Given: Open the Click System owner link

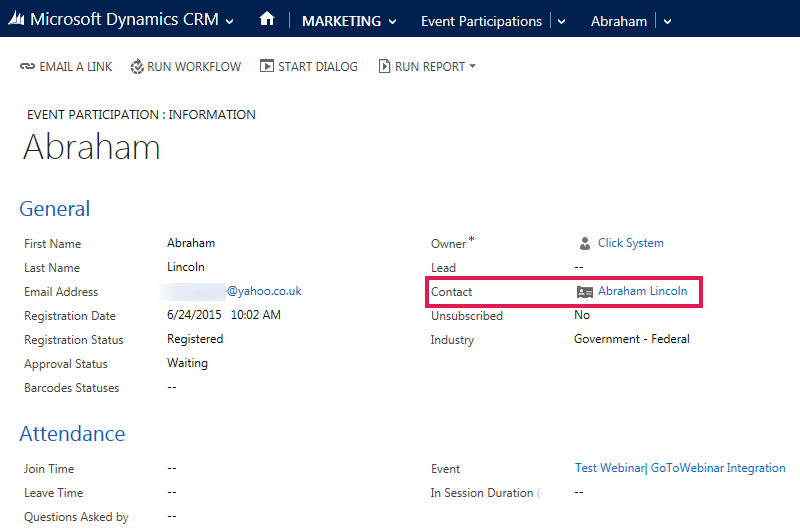Looking at the screenshot, I should tap(630, 243).
